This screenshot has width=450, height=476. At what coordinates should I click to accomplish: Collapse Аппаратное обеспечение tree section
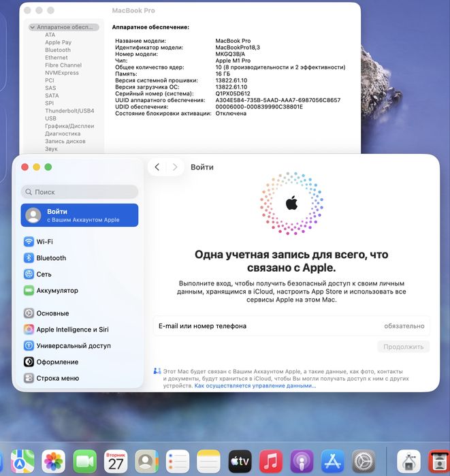(32, 27)
